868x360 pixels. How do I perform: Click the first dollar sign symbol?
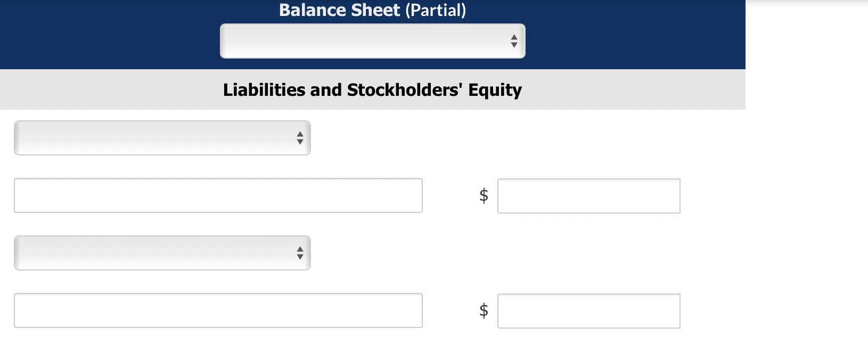click(484, 195)
